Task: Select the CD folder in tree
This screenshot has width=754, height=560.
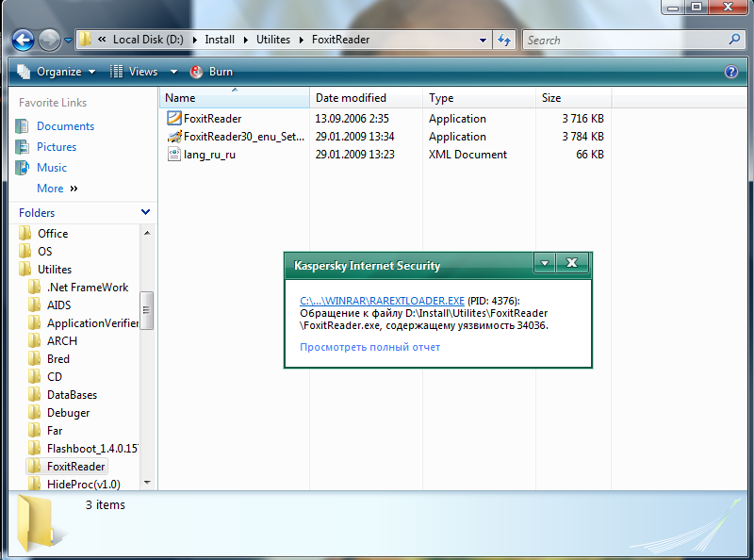Action: click(x=55, y=377)
